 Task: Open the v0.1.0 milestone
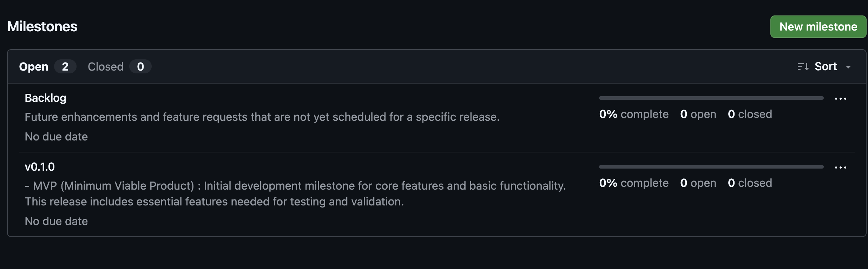[x=40, y=167]
